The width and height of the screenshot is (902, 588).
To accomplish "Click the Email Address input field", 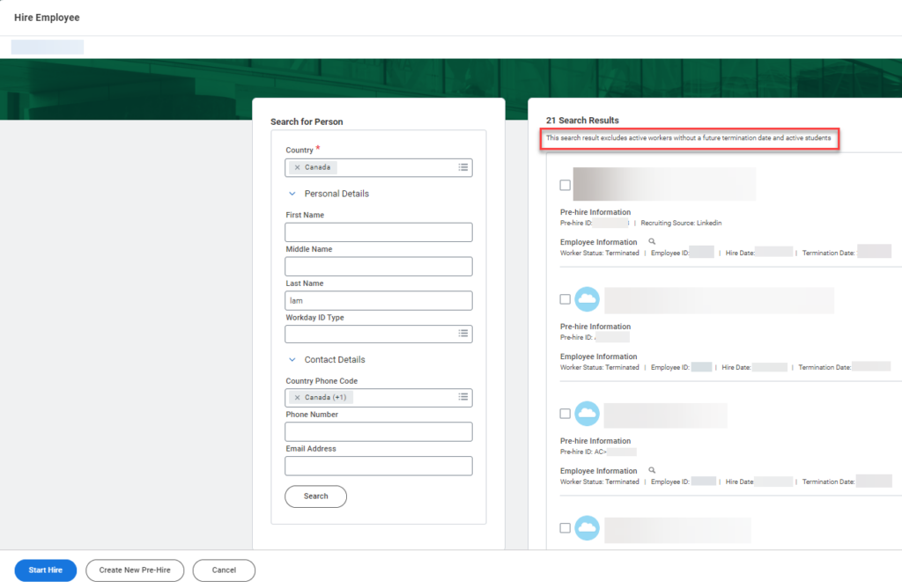I will point(379,466).
